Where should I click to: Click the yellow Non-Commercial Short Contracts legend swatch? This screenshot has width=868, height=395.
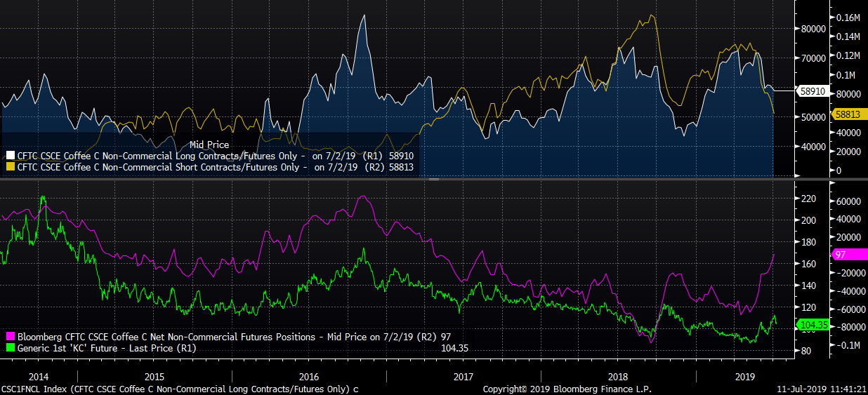[x=10, y=167]
